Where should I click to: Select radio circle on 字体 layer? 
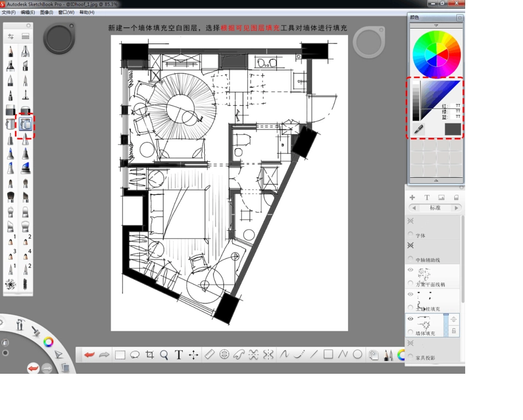click(x=411, y=234)
